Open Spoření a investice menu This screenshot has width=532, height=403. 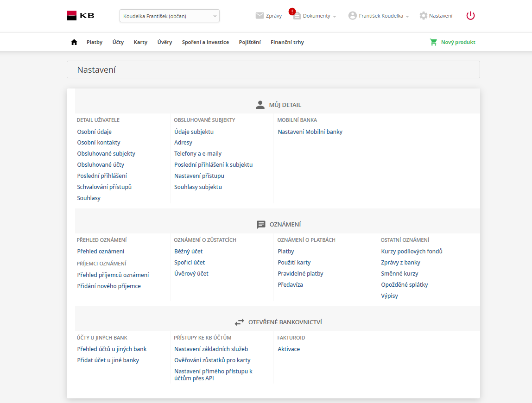tap(205, 42)
